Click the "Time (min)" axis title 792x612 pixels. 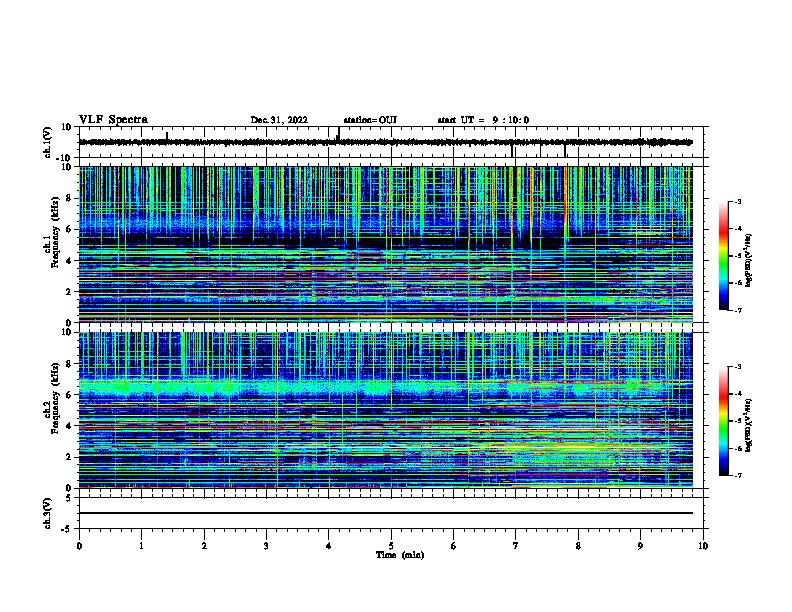pos(400,555)
